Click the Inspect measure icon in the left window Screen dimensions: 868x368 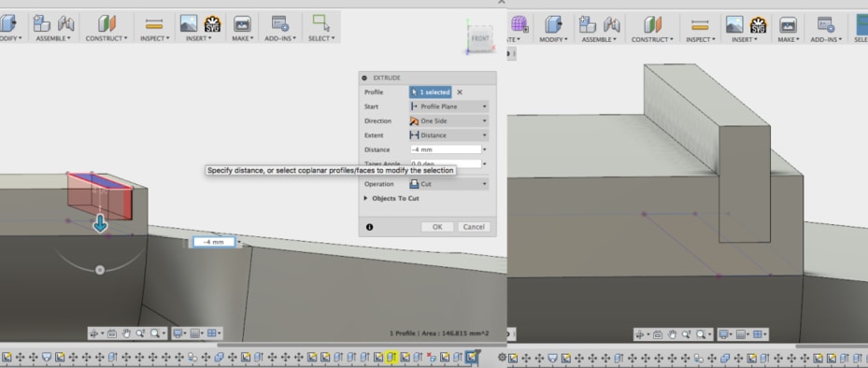pyautogui.click(x=154, y=23)
